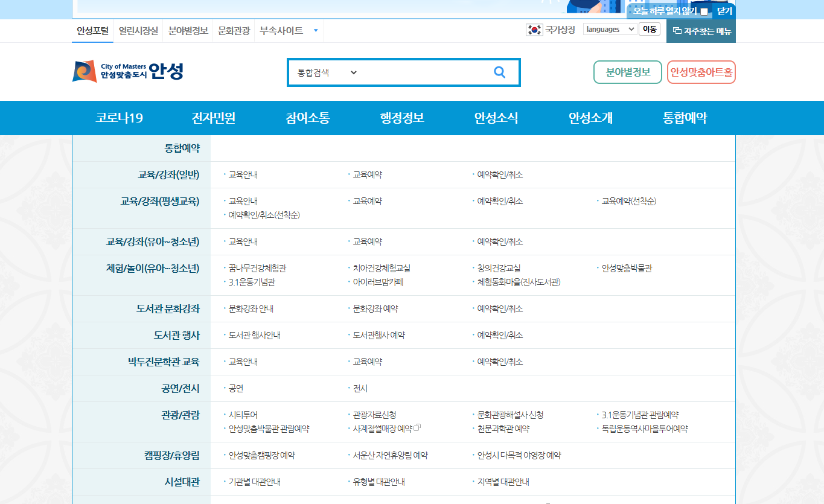Open 체험동화마을(진사도서관) link

coord(519,282)
